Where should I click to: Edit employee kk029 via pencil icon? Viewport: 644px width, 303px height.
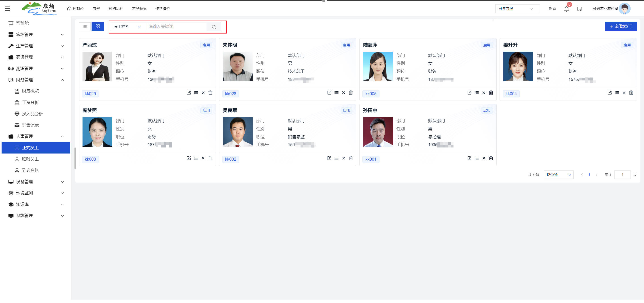coord(189,93)
